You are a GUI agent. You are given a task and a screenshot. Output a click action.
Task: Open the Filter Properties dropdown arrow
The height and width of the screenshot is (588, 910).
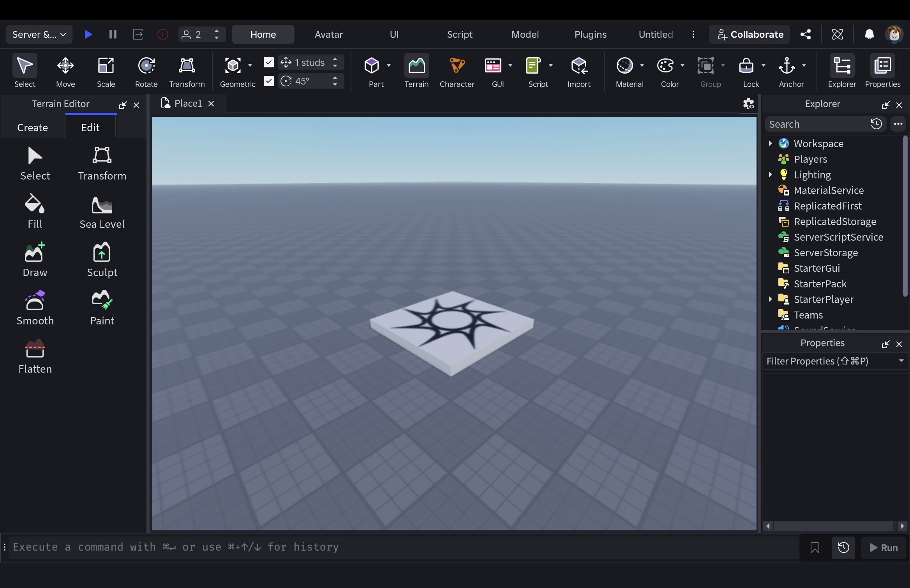point(901,361)
